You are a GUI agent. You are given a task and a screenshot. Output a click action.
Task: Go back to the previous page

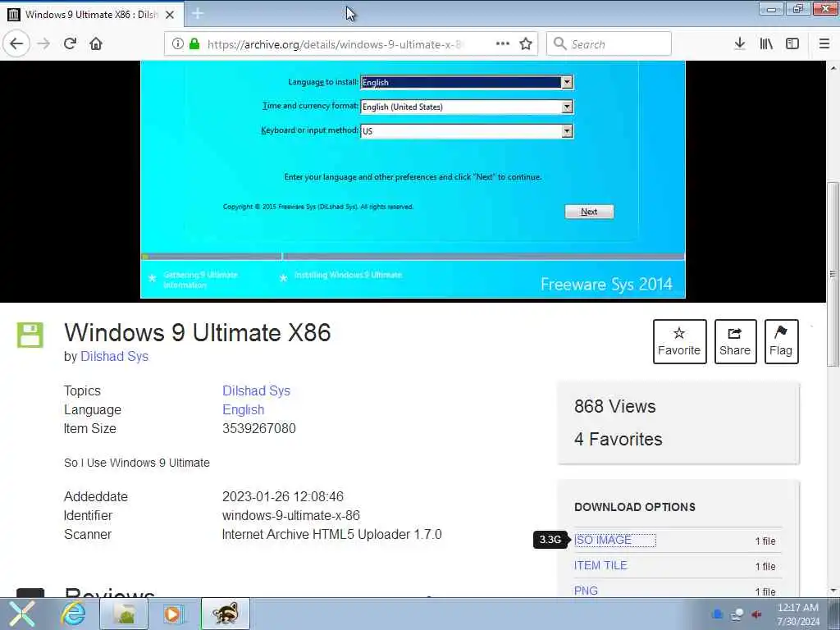click(x=16, y=44)
